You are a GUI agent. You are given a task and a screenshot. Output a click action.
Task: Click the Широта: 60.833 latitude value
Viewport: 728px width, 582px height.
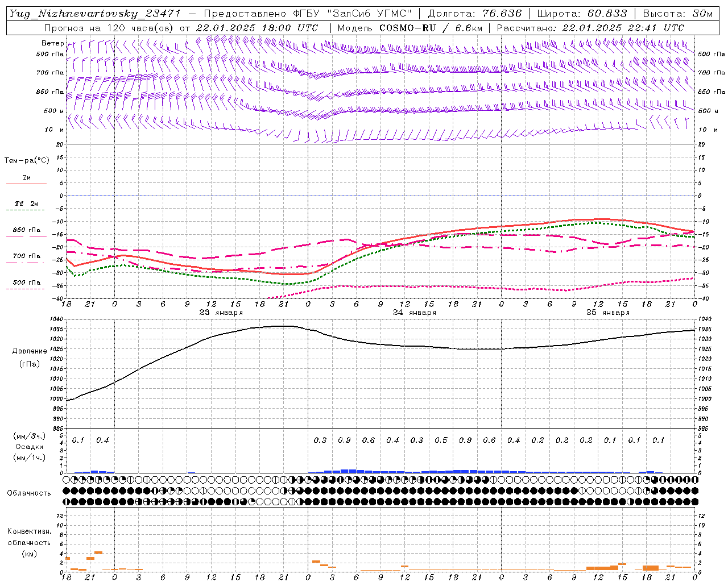[582, 14]
